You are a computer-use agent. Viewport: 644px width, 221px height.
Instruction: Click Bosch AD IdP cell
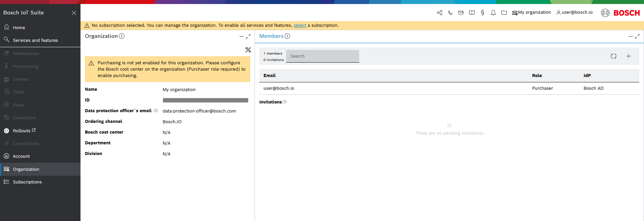(594, 88)
